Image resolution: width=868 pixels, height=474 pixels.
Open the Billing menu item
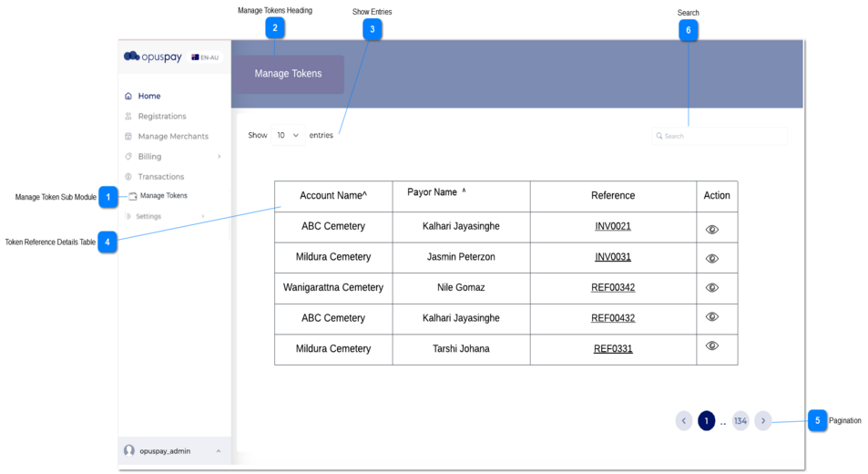pos(149,157)
